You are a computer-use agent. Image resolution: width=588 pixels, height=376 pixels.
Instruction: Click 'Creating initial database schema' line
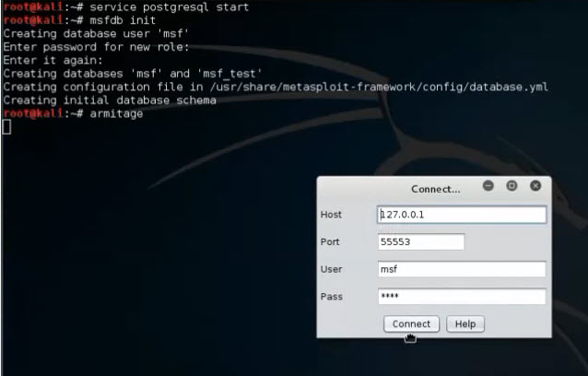pyautogui.click(x=110, y=100)
